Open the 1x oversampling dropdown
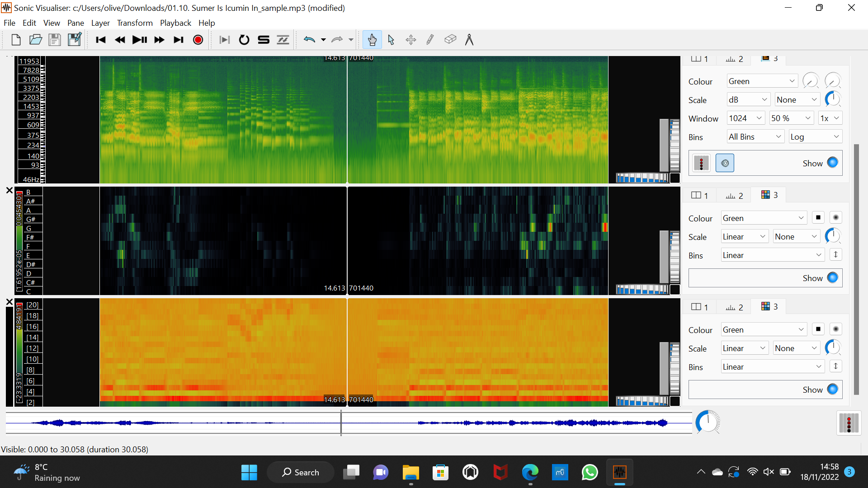 click(x=830, y=118)
